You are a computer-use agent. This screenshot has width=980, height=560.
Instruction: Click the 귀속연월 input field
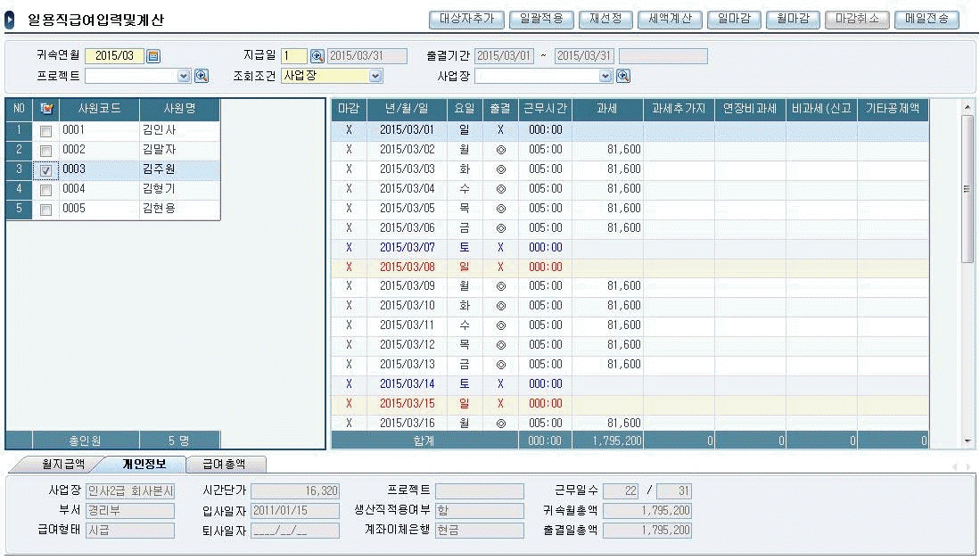coord(114,56)
